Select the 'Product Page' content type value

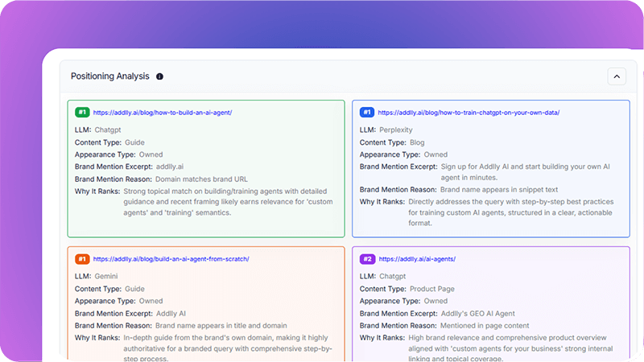[431, 289]
